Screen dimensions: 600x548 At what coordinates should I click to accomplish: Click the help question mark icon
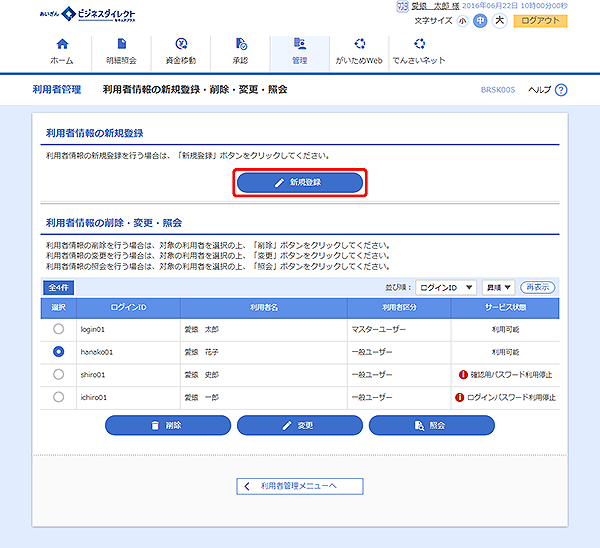point(561,90)
